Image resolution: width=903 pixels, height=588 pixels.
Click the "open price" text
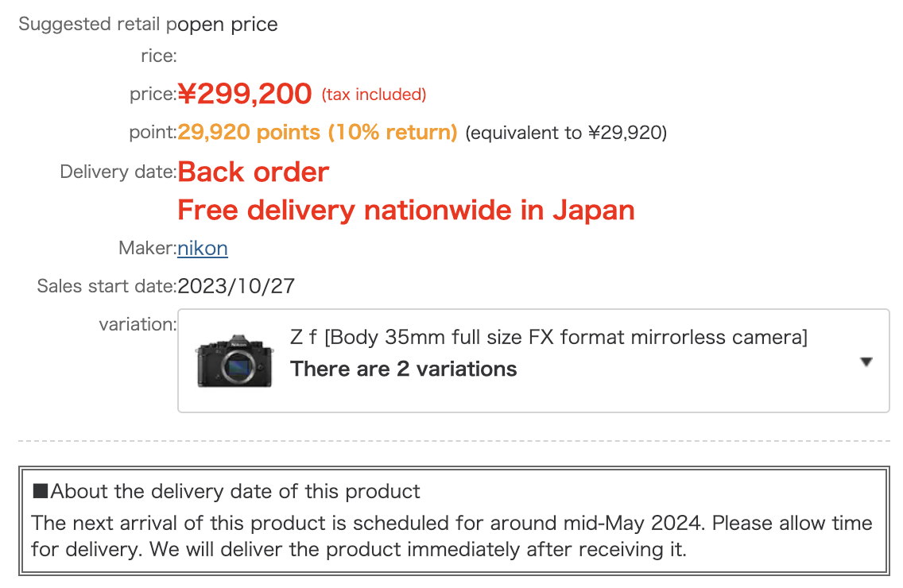coord(227,25)
